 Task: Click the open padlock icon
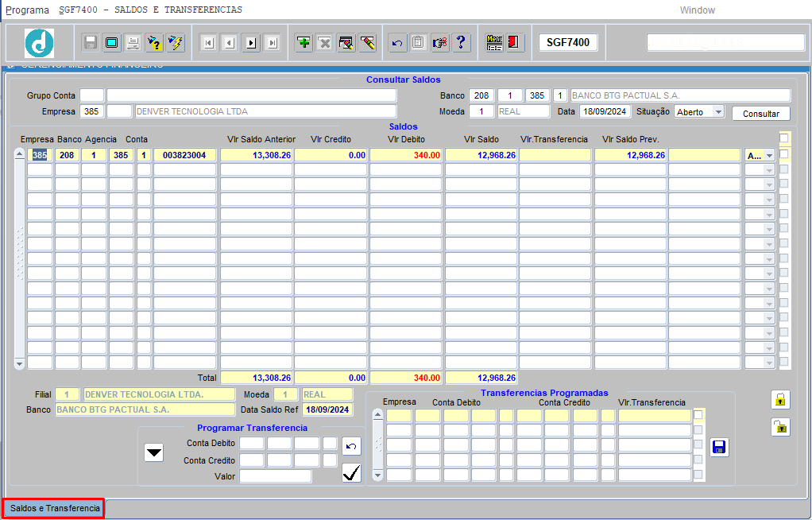coord(780,427)
